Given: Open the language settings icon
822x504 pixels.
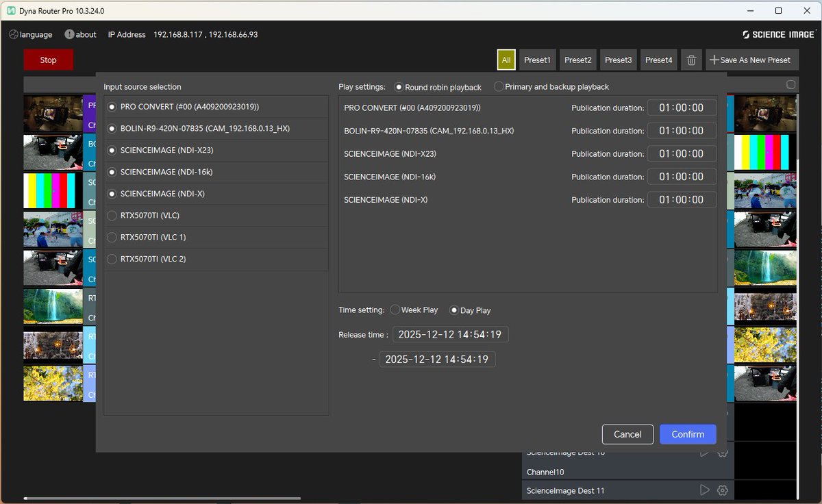Looking at the screenshot, I should pos(13,34).
